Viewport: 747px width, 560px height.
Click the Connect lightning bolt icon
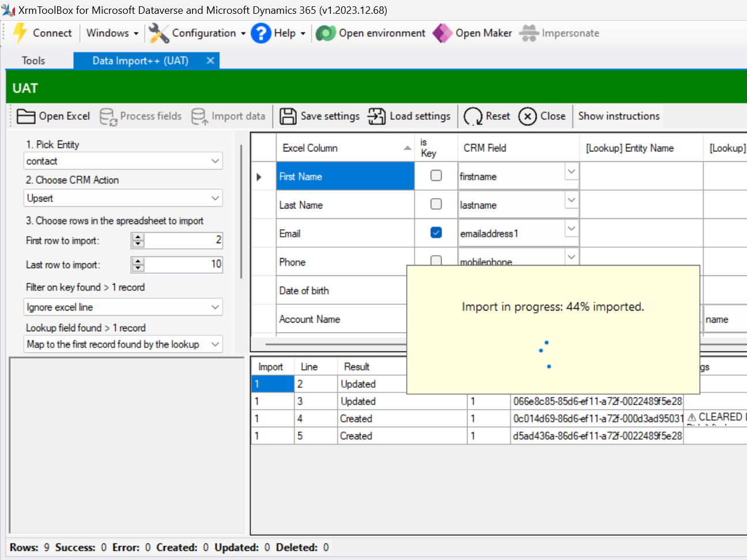(20, 33)
